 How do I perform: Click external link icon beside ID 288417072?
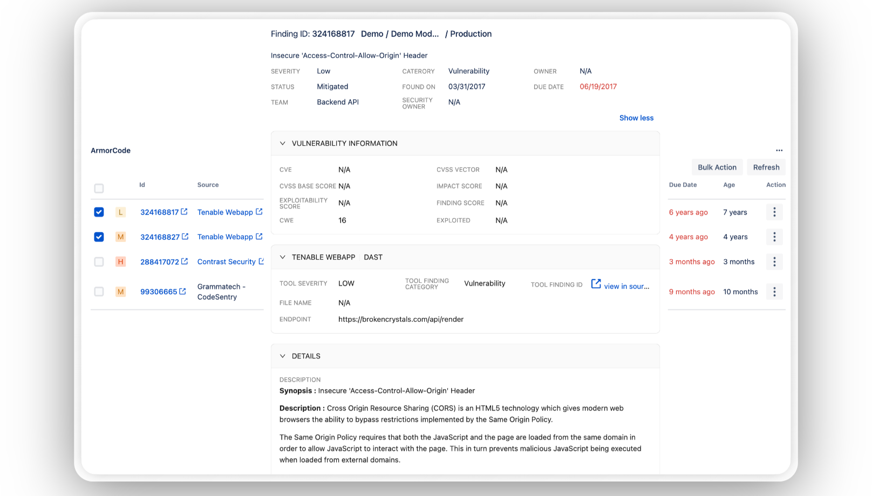184,262
